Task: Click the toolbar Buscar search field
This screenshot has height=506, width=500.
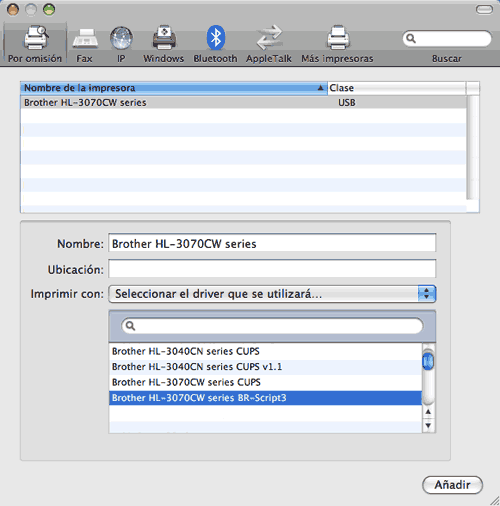Action: [447, 39]
